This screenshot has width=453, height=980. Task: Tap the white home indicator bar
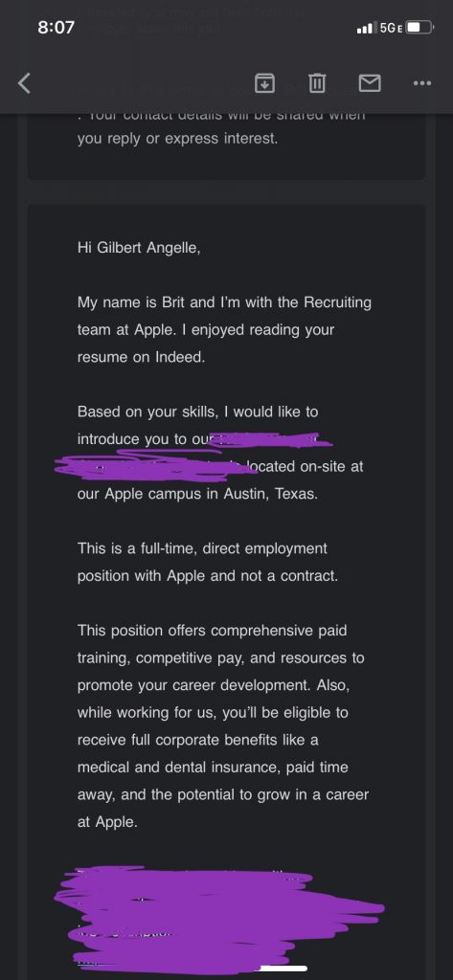click(x=283, y=969)
